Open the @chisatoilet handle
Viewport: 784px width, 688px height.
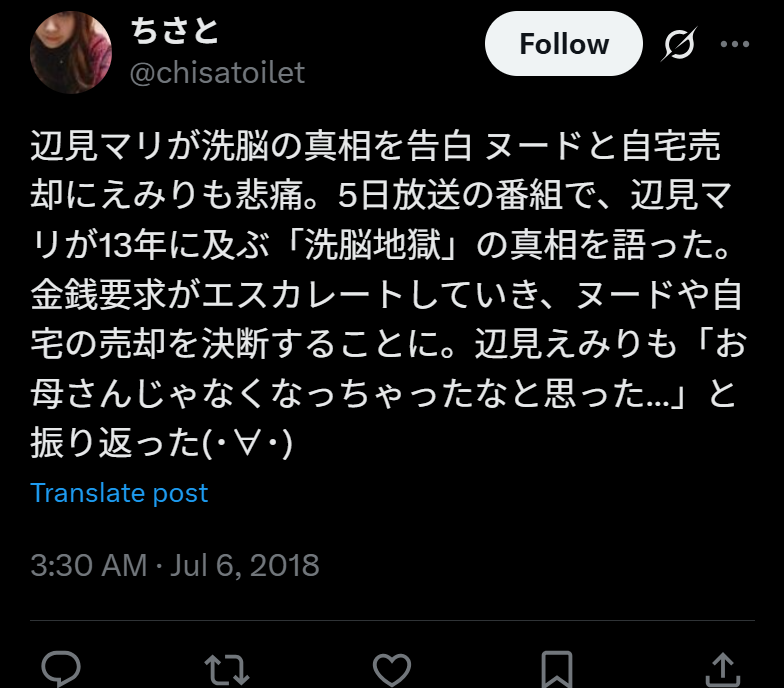tap(217, 73)
